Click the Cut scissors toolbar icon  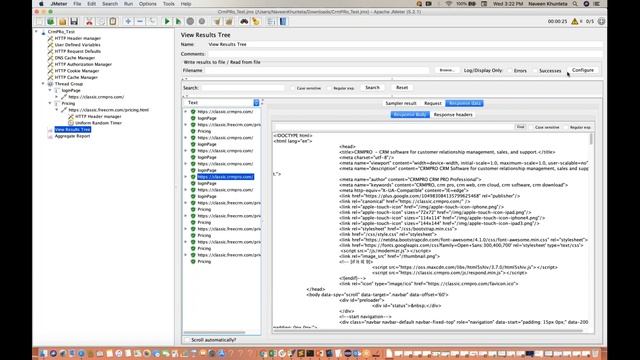coord(89,21)
